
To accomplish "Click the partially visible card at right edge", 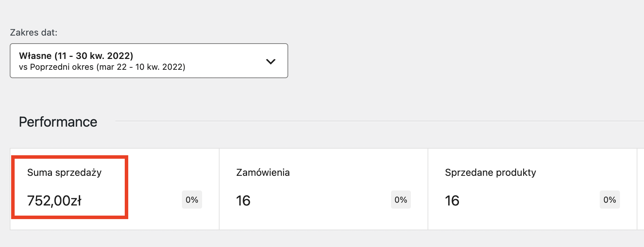I will coord(641,189).
